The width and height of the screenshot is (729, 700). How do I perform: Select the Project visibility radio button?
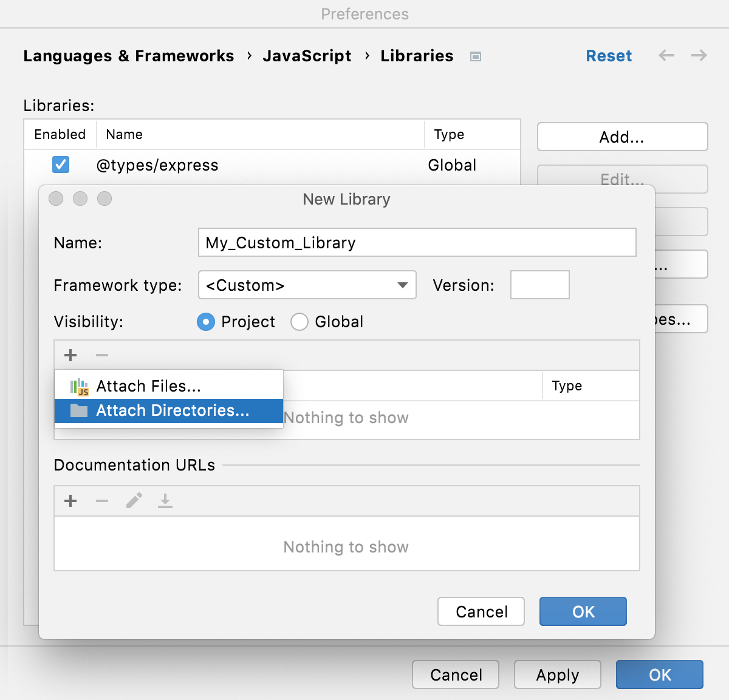click(x=206, y=322)
